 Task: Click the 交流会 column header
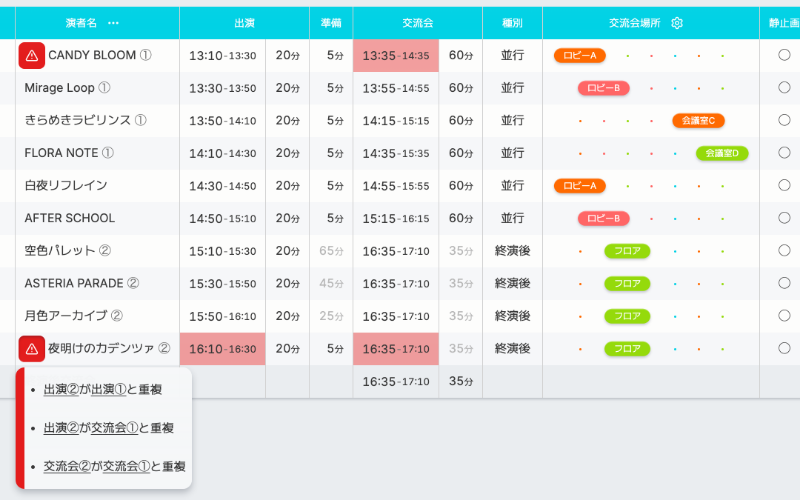pos(417,23)
